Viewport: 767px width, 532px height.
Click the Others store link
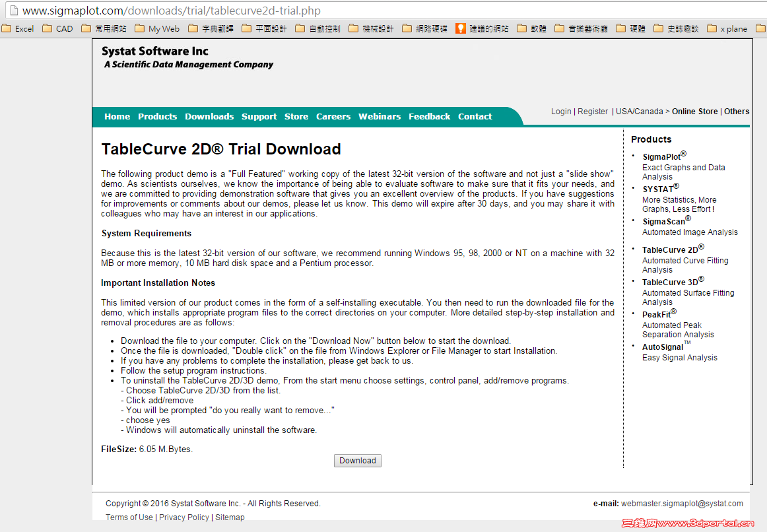(x=737, y=112)
